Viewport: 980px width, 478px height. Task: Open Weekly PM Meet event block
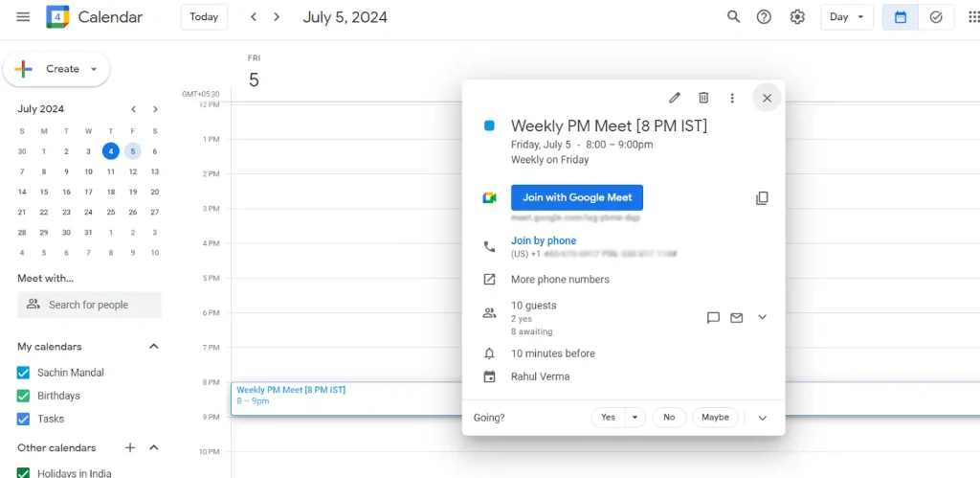[346, 398]
